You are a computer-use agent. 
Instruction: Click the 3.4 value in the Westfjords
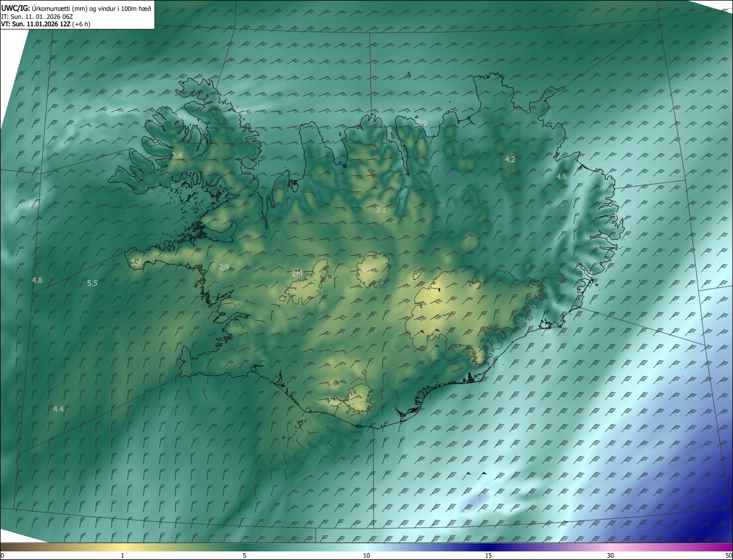tap(177, 155)
